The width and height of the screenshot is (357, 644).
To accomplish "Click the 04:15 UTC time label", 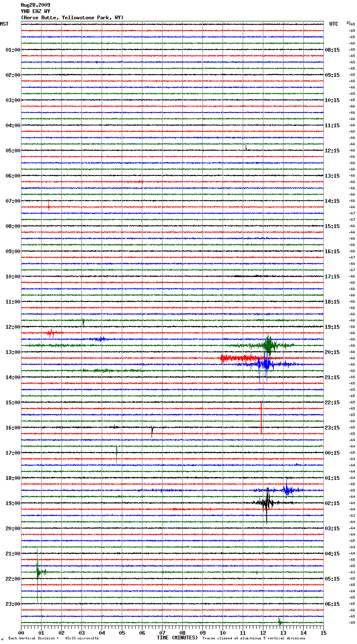I will coord(332,554).
